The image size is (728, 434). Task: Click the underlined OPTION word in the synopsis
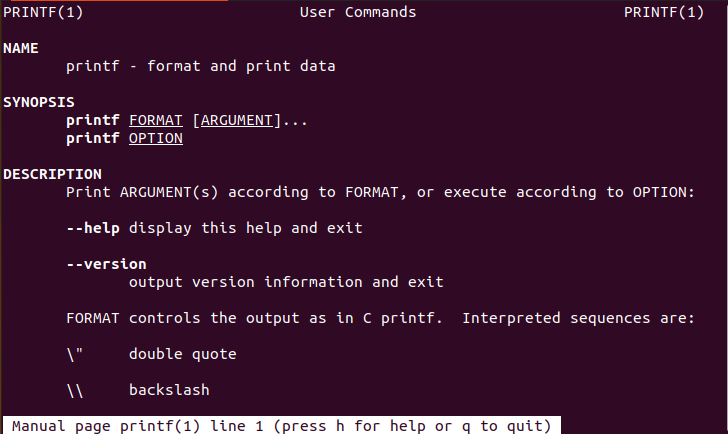coord(155,138)
